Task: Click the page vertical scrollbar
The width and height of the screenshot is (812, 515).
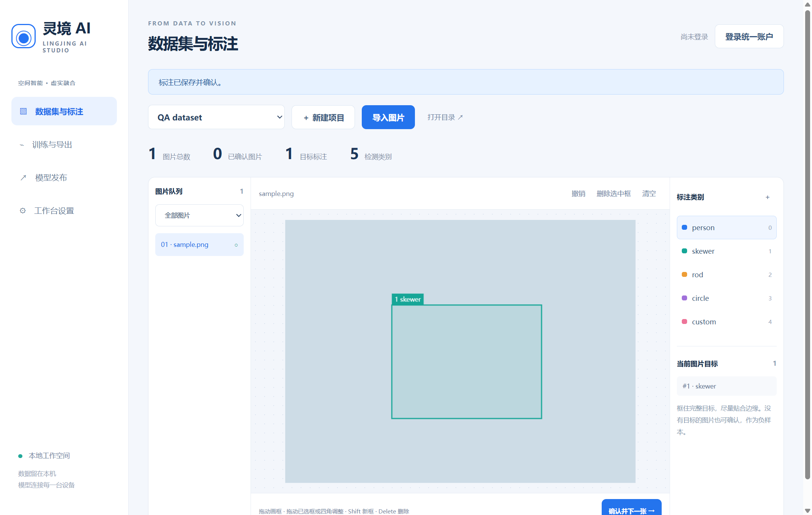Action: (807, 245)
